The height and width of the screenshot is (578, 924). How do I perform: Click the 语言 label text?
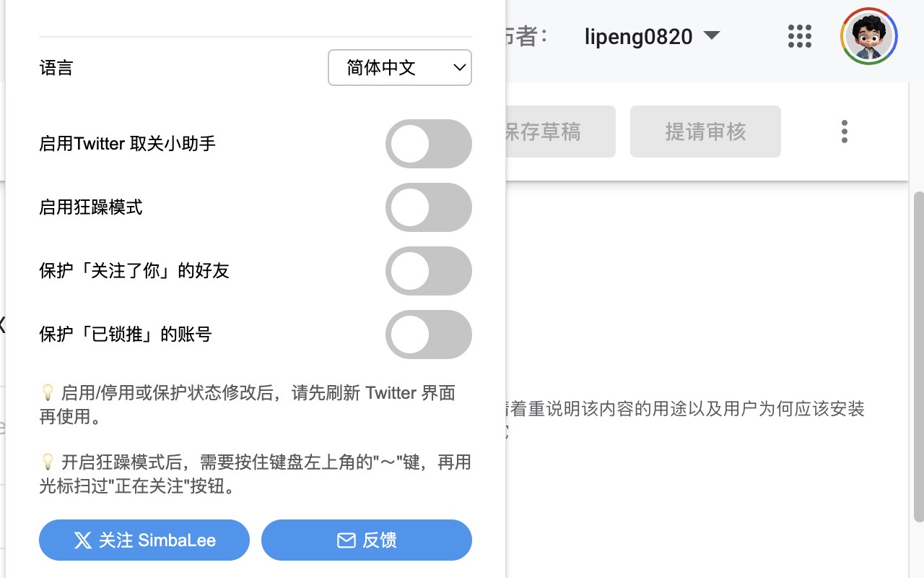(56, 69)
